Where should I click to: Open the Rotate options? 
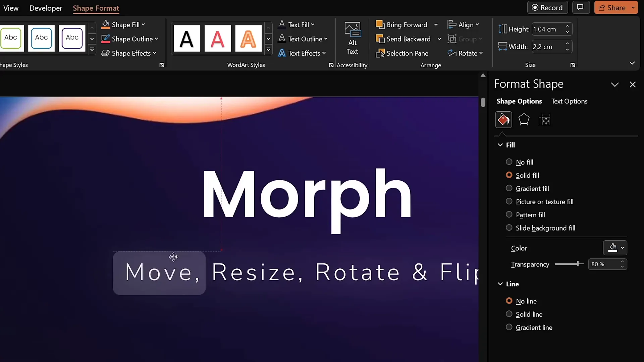465,53
